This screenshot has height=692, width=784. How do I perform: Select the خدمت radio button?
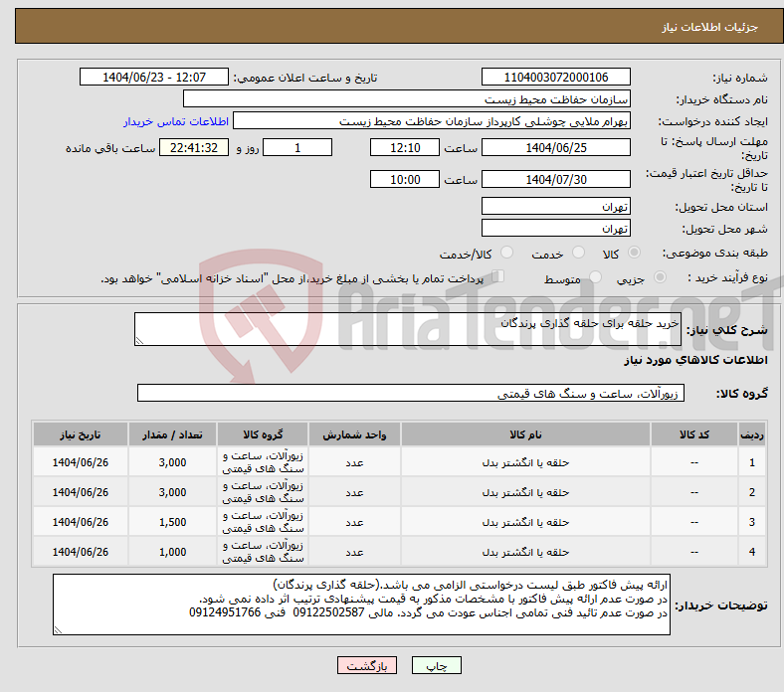(578, 253)
